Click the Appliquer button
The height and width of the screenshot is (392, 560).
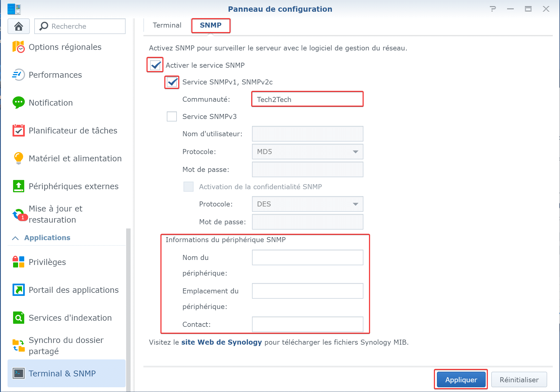pyautogui.click(x=461, y=379)
